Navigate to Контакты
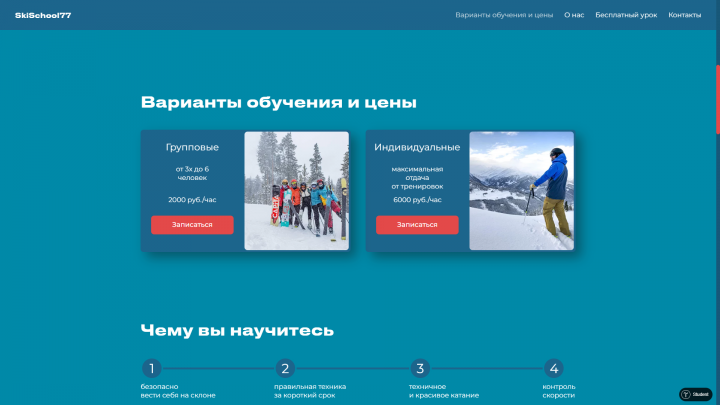 [x=684, y=15]
